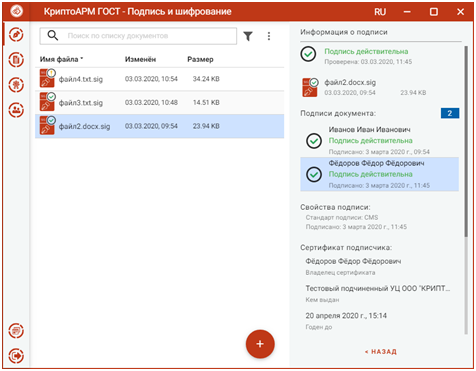476x371 pixels.
Task: Select the файл4.txt.sig row
Action: point(160,79)
